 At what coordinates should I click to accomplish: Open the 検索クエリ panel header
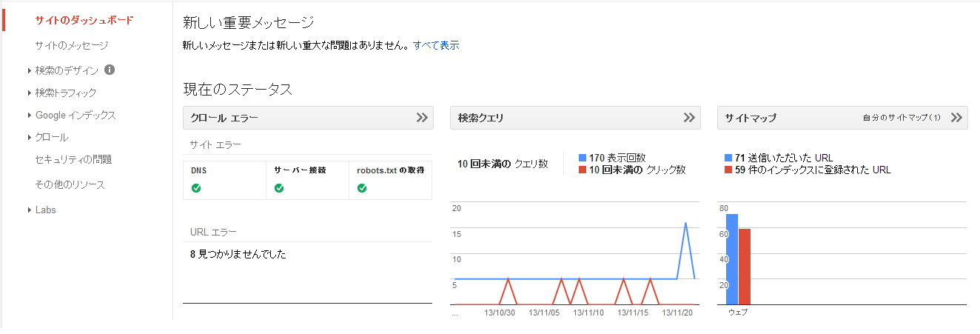[575, 118]
